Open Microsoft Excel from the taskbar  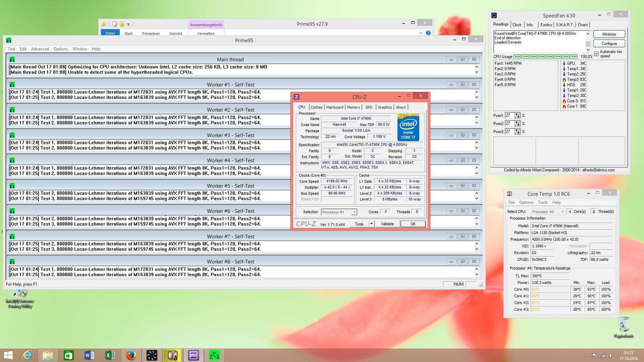coord(110,355)
